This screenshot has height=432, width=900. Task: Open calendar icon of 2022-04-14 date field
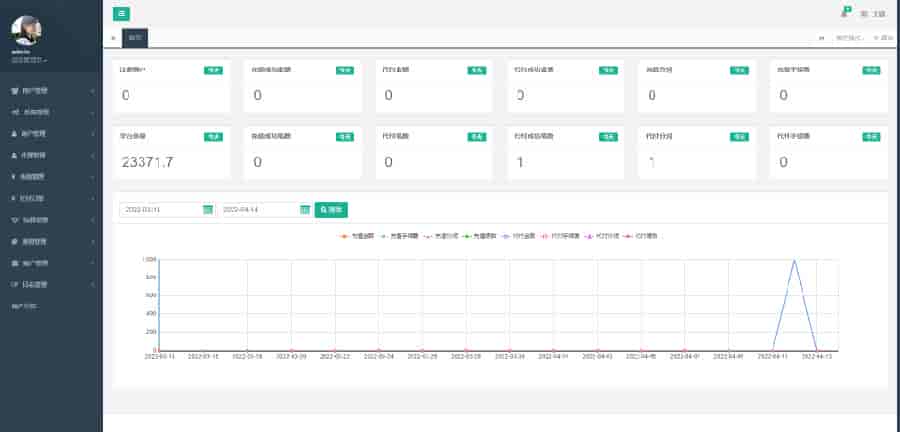tap(305, 210)
